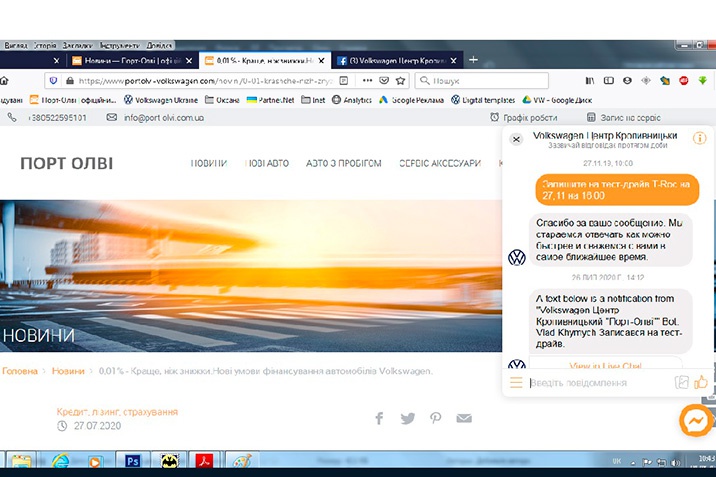
Task: Open Запис на сервіс link
Action: pyautogui.click(x=623, y=118)
